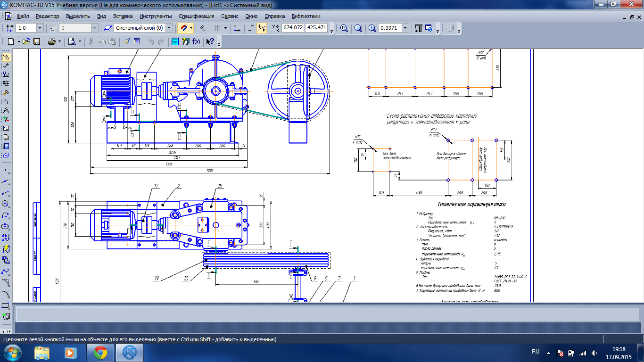Click the refresh view icon
The image size is (644, 362).
click(x=429, y=28)
